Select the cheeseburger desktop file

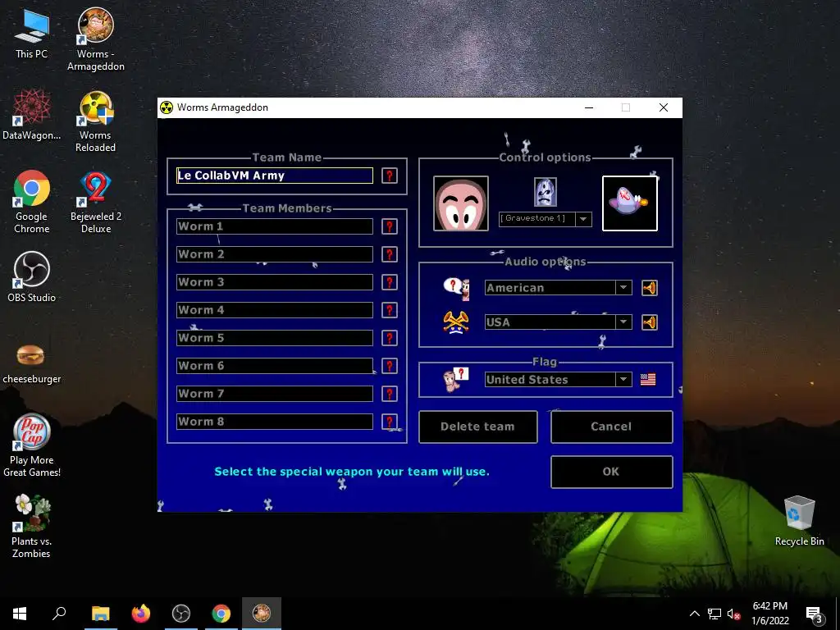(x=32, y=364)
